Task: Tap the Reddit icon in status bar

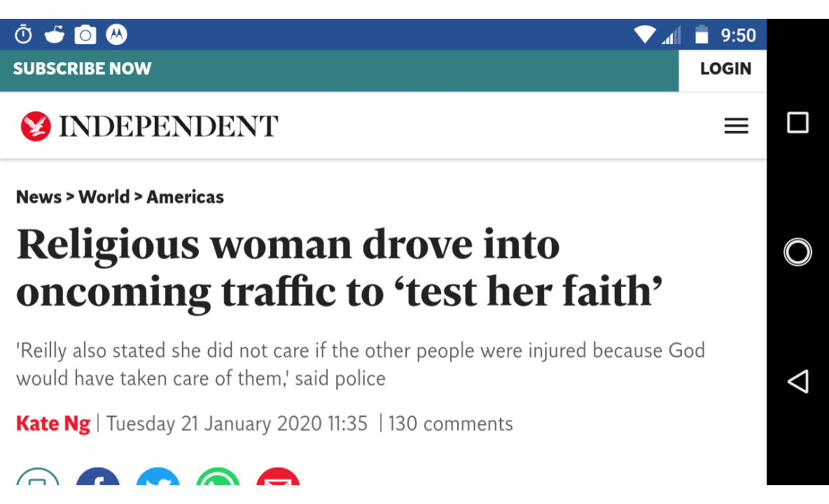Action: pyautogui.click(x=54, y=34)
